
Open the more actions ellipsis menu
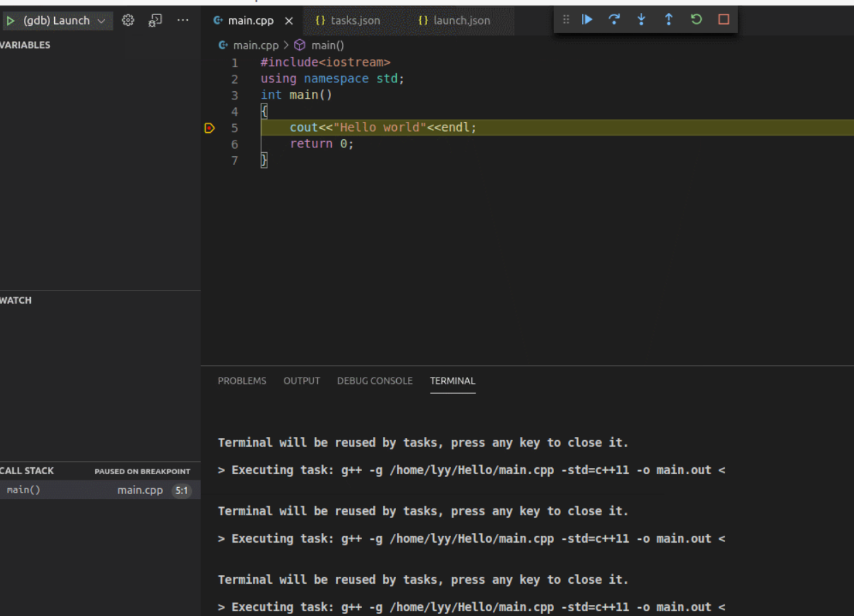182,21
